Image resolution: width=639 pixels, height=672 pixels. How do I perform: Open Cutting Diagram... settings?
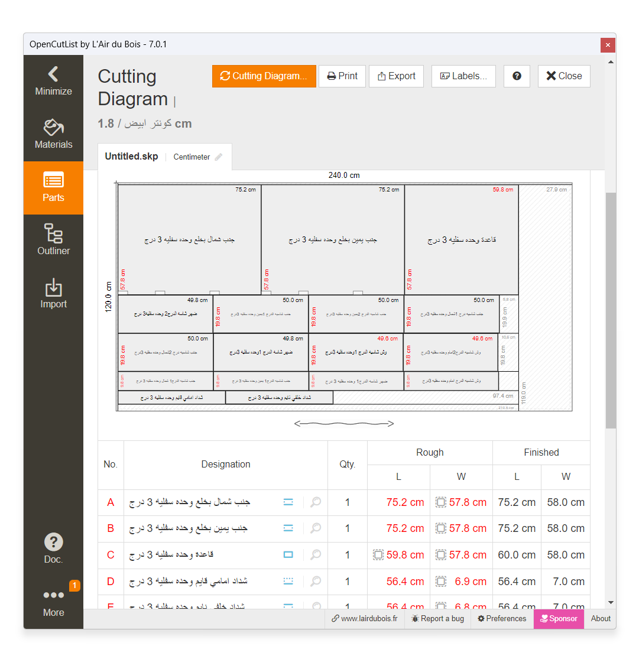click(x=264, y=76)
